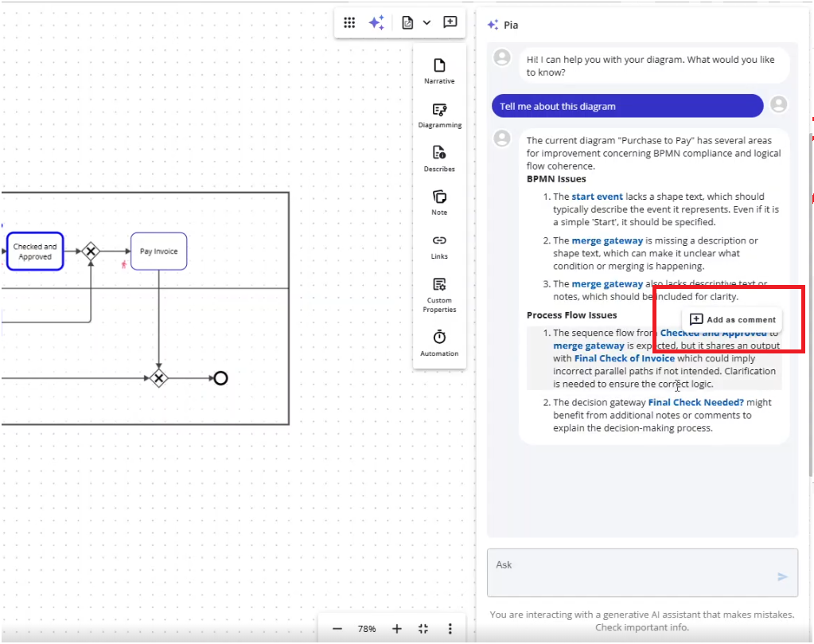Open the Describes panel
Viewport: 814px width, 644px height.
pos(439,158)
